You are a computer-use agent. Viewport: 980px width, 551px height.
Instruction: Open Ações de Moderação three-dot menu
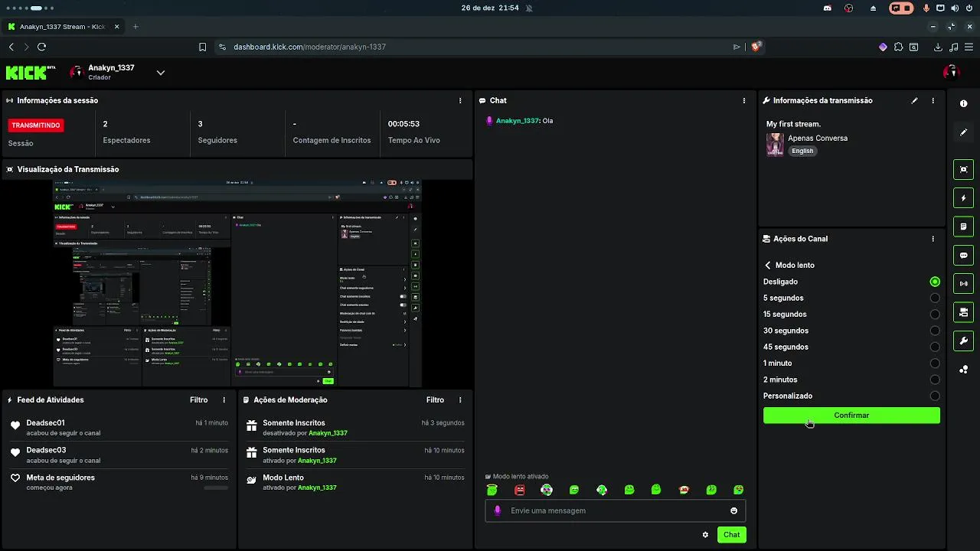460,399
